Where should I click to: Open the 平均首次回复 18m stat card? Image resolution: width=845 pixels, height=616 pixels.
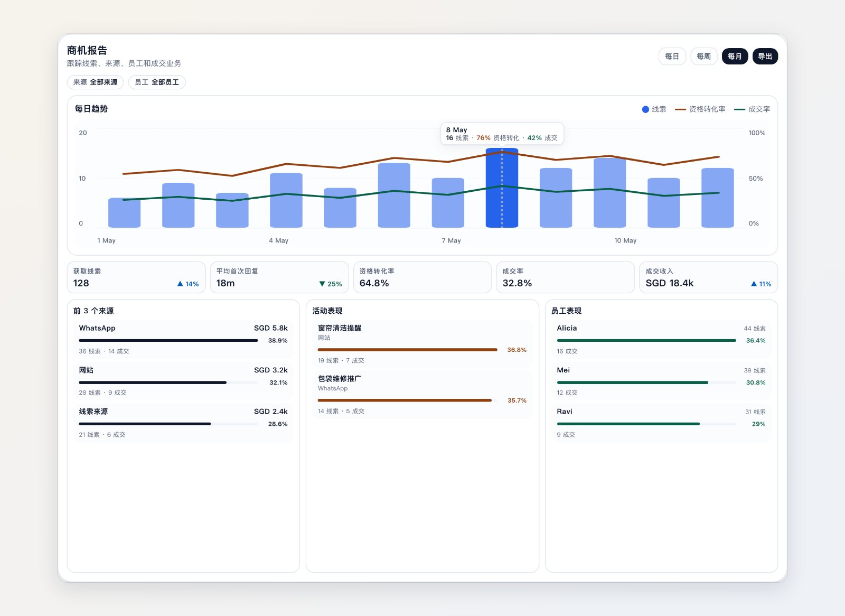pyautogui.click(x=279, y=277)
